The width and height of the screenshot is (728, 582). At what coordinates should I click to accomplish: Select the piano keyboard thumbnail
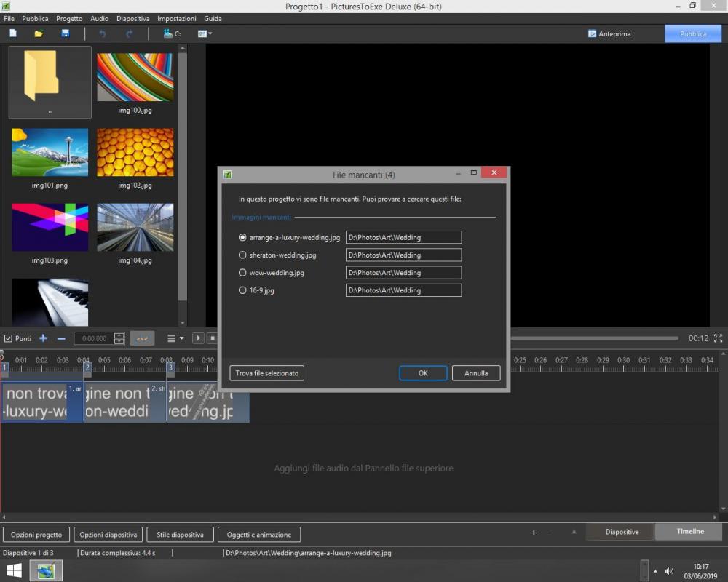(x=50, y=302)
